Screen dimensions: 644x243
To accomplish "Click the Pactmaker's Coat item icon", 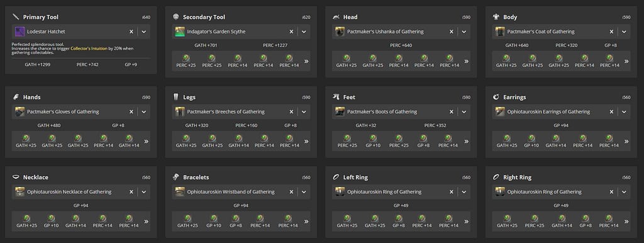I will [x=500, y=31].
